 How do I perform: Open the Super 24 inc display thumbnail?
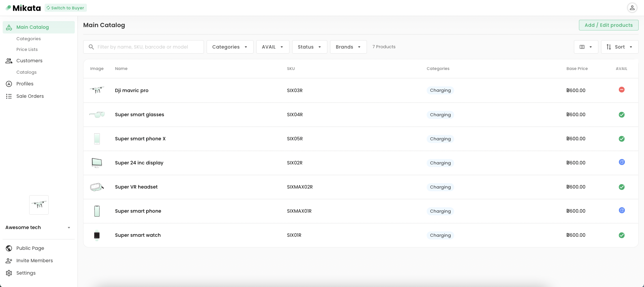97,163
